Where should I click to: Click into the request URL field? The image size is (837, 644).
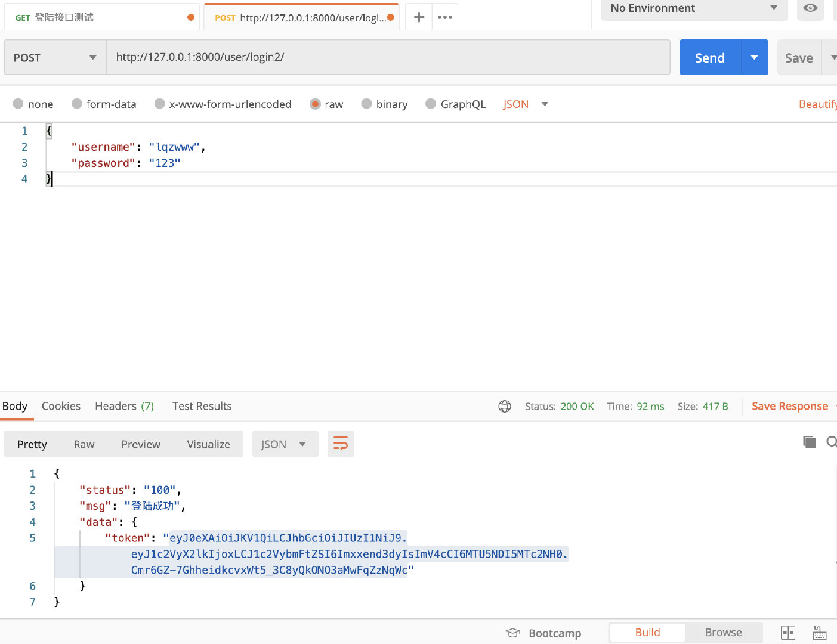pyautogui.click(x=388, y=57)
